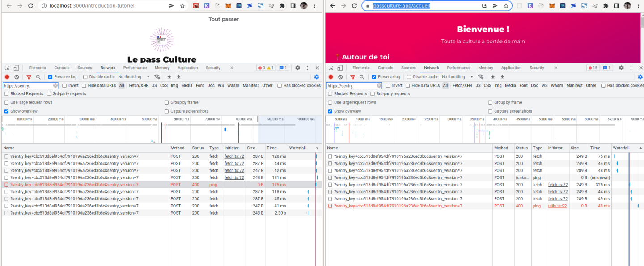The width and height of the screenshot is (644, 266).
Task: Open DevTools settings gear in left window
Action: pyautogui.click(x=297, y=68)
